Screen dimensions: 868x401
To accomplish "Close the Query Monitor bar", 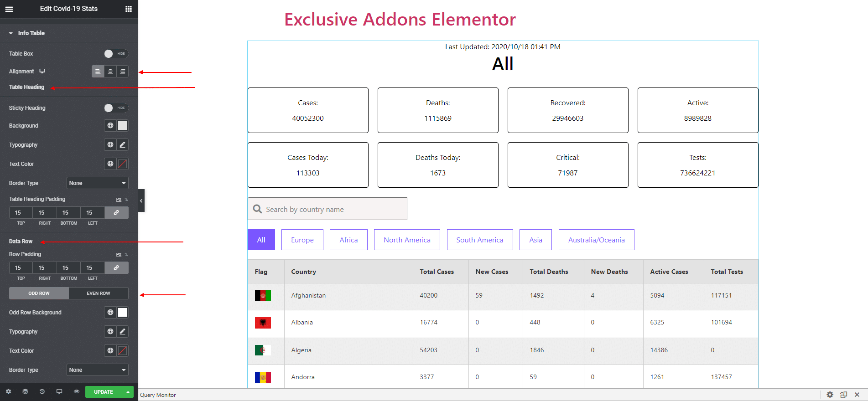I will pyautogui.click(x=857, y=395).
